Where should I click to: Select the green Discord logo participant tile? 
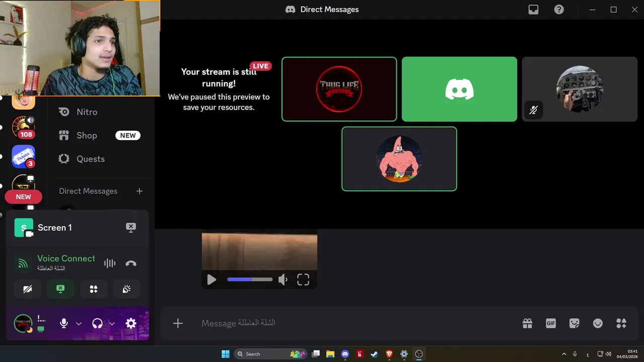coord(459,89)
